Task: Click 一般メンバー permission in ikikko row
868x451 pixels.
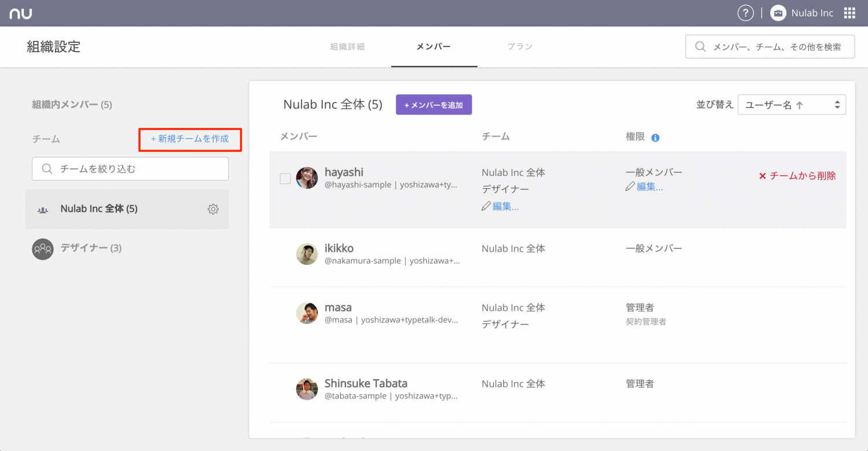Action: (x=654, y=248)
